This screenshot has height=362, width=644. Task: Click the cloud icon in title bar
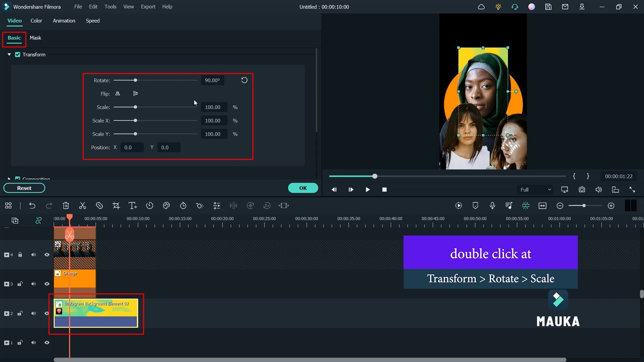(481, 7)
